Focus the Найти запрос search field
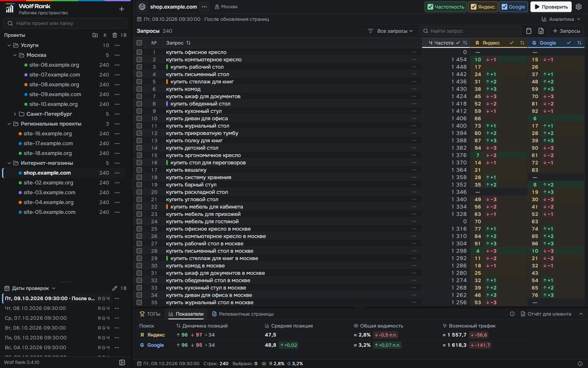 point(470,31)
